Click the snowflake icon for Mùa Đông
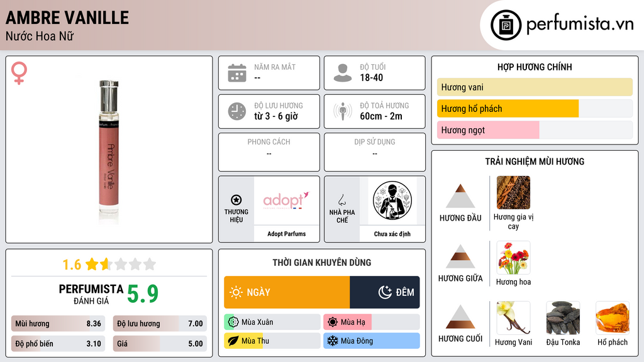This screenshot has height=362, width=644. (x=333, y=341)
